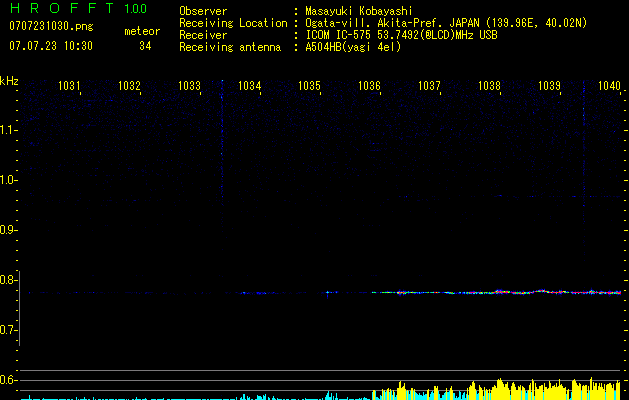
Task: Click the 1035 time axis label
Action: coord(310,86)
